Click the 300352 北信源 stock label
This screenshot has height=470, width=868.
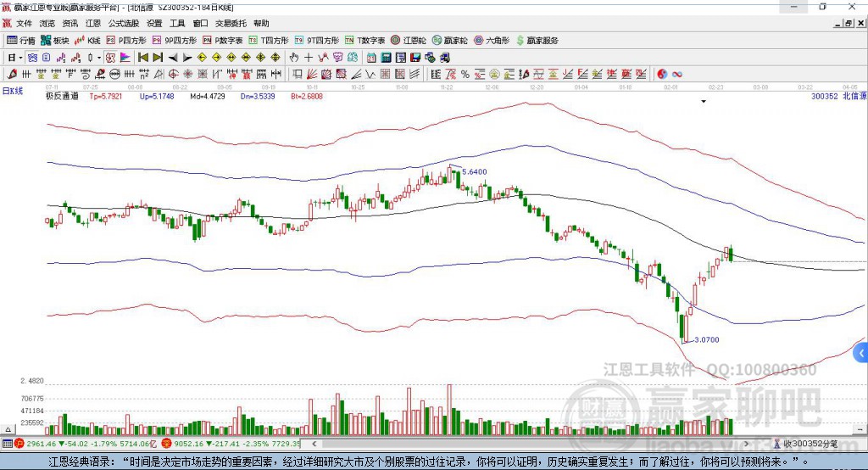tap(838, 96)
